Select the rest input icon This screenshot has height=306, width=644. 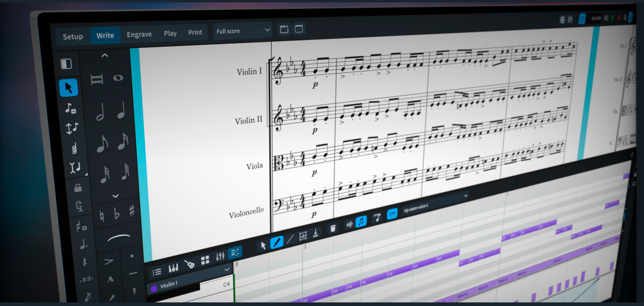click(85, 262)
